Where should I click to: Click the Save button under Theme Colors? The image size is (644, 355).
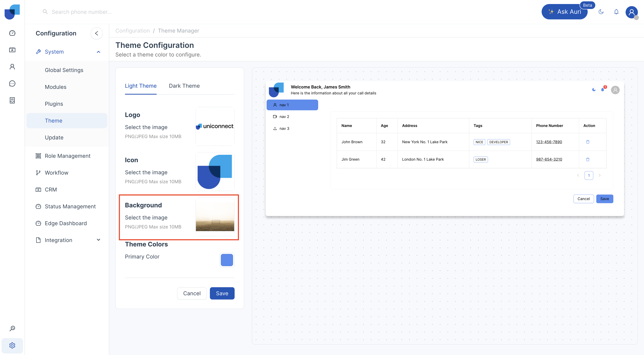point(222,293)
